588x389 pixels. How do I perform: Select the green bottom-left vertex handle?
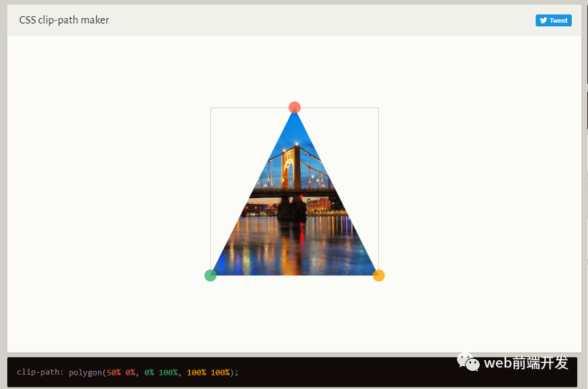(210, 275)
